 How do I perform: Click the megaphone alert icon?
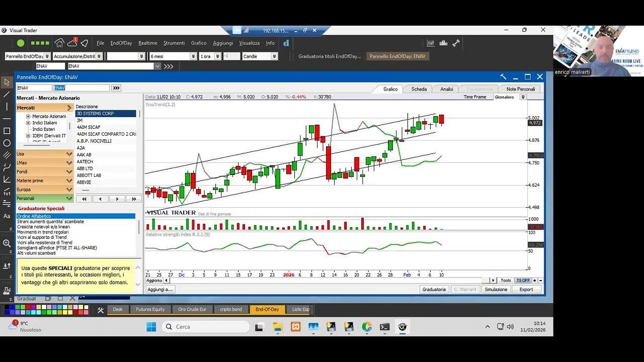[84, 43]
